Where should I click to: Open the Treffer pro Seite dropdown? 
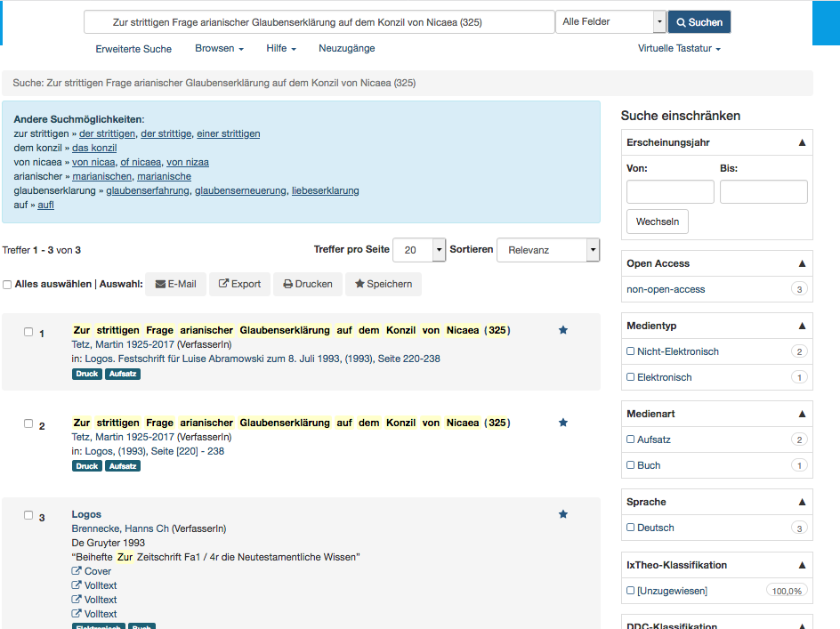pos(419,250)
